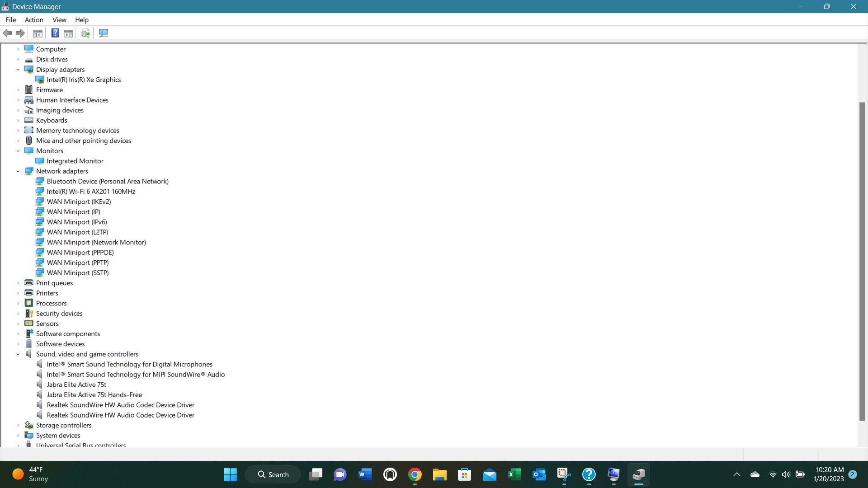Screen dimensions: 868x488
Task: Open Task View from the taskbar
Action: coord(316,474)
